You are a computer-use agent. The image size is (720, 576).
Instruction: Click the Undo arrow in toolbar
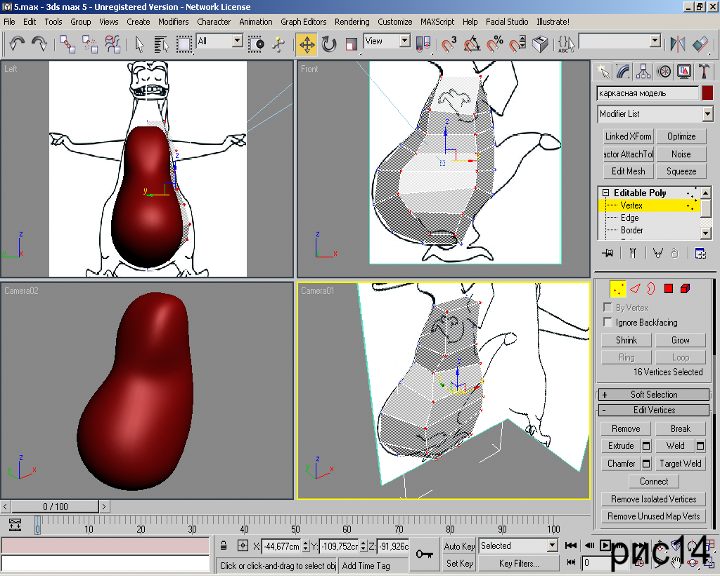coord(17,43)
